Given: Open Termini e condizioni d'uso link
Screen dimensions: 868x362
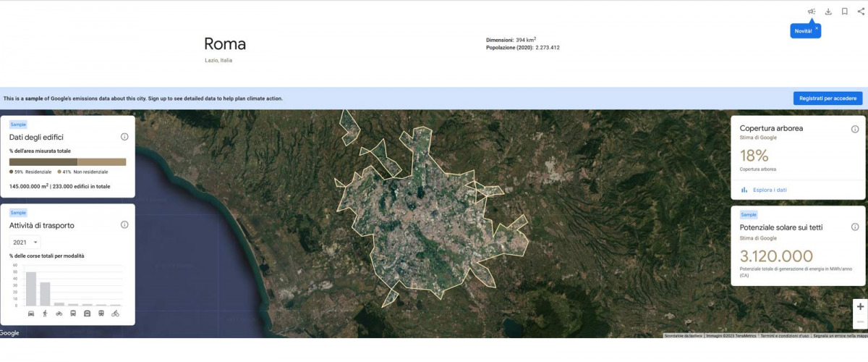Looking at the screenshot, I should click(784, 336).
